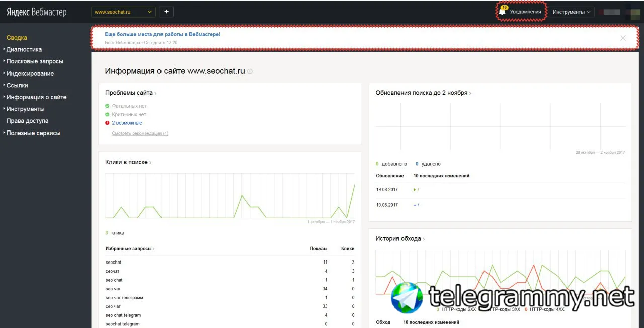Click the 'seo чат телеграмм' query row

pos(230,298)
